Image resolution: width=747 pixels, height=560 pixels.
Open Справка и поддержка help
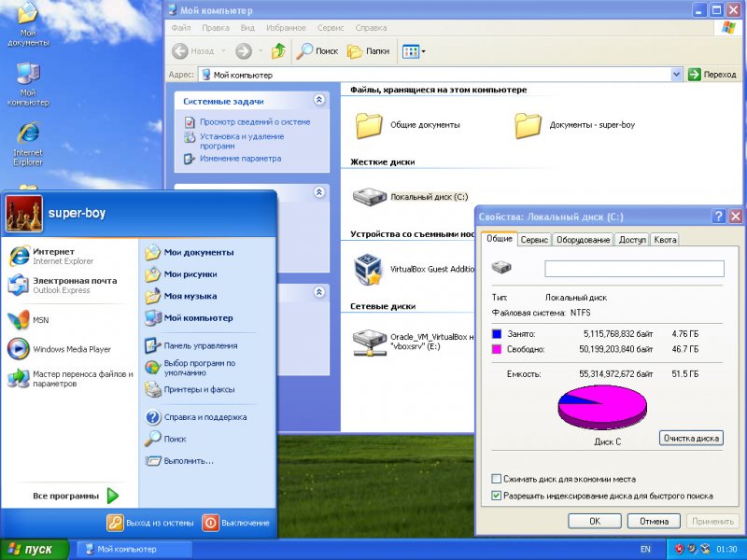coord(196,417)
